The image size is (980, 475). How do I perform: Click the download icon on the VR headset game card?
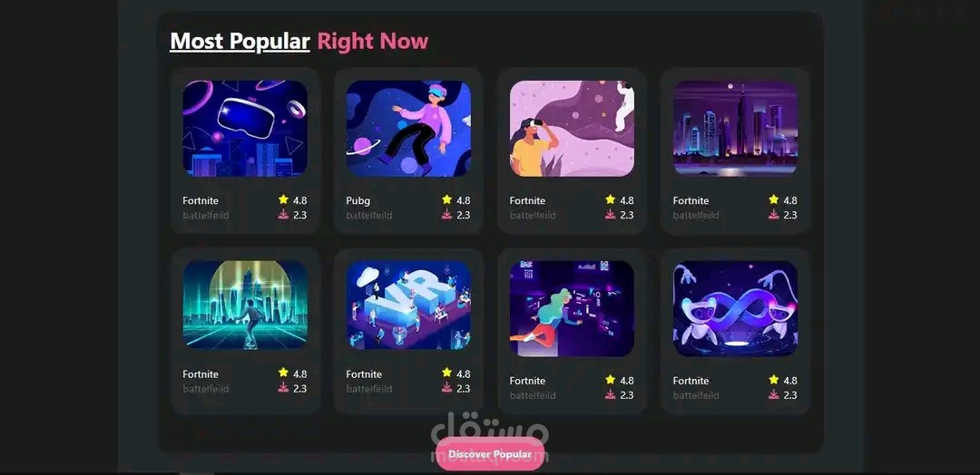(x=283, y=214)
